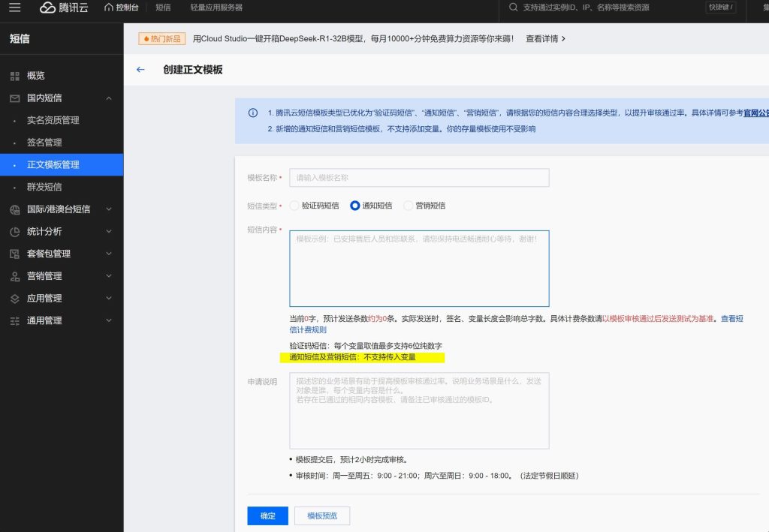This screenshot has width=769, height=532.
Task: Click the Tencent Cloud logo
Action: click(x=64, y=8)
